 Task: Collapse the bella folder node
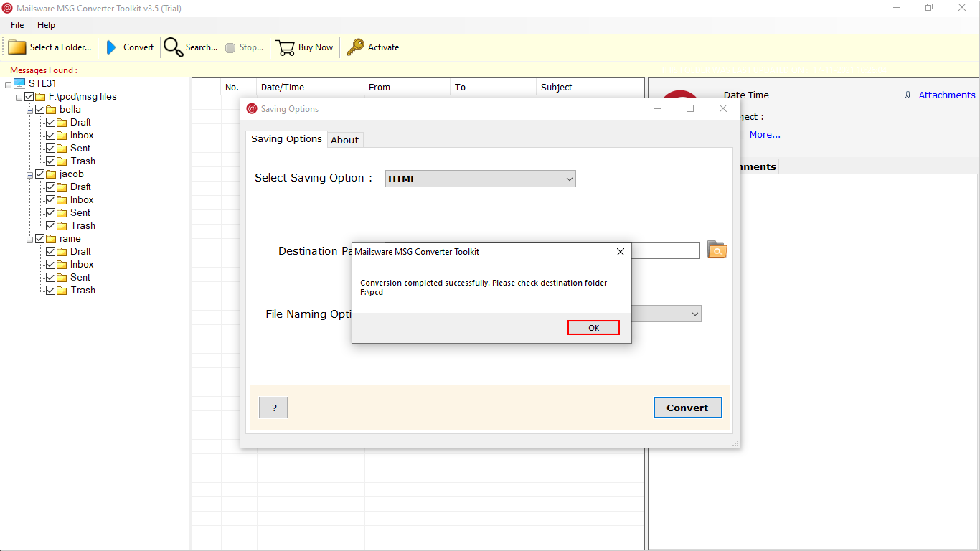30,110
